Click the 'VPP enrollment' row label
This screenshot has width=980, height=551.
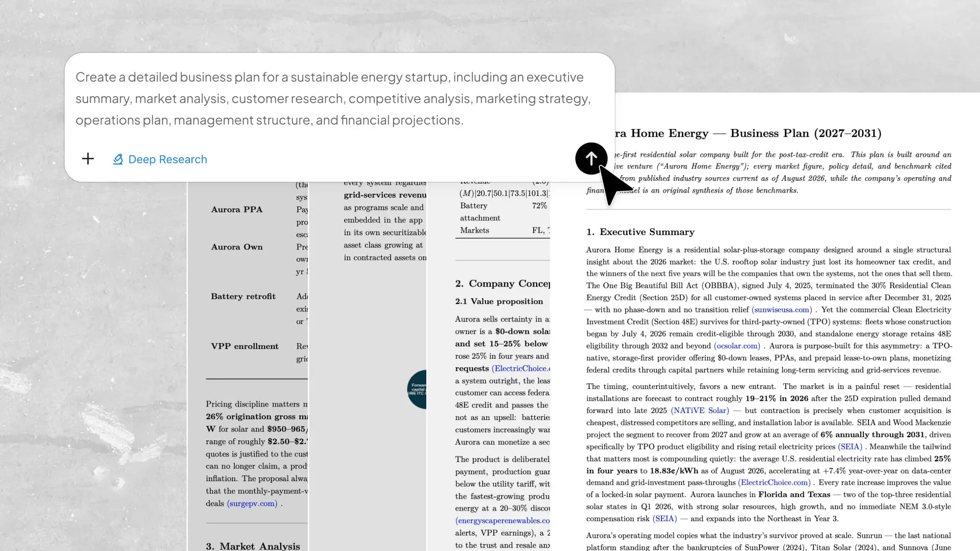pos(245,346)
